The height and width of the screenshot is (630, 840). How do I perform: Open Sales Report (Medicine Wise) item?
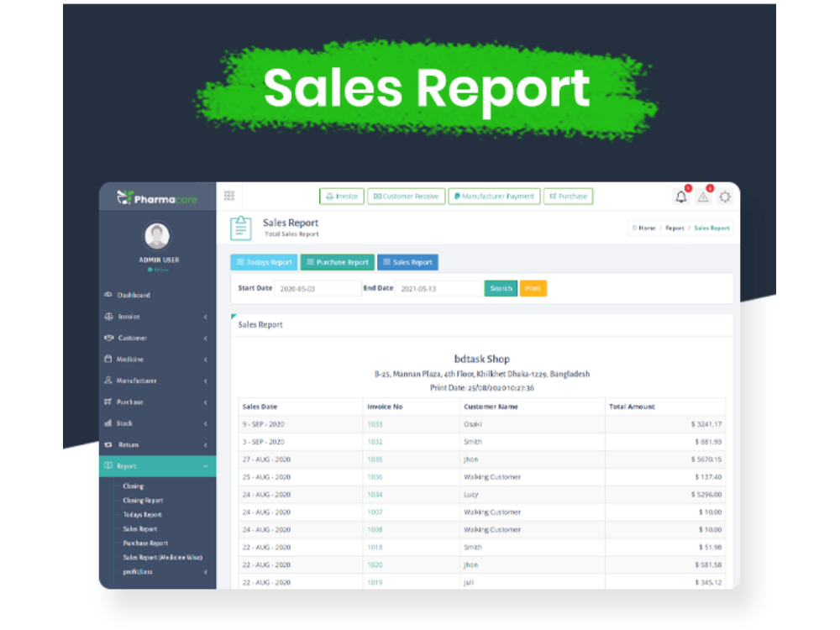click(x=163, y=557)
